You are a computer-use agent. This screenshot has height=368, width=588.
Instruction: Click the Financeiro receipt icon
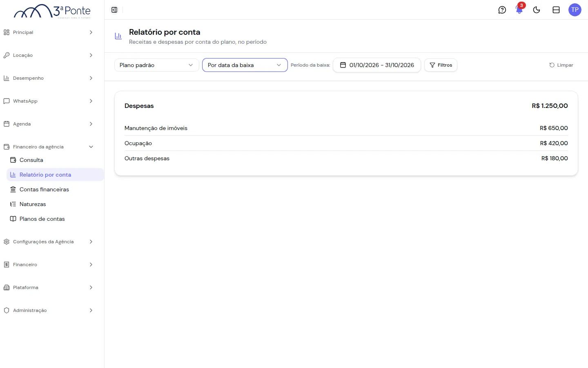coord(7,265)
